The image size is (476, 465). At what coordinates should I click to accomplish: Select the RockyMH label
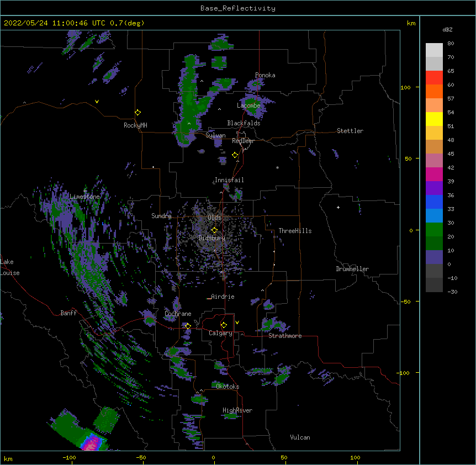pyautogui.click(x=135, y=125)
